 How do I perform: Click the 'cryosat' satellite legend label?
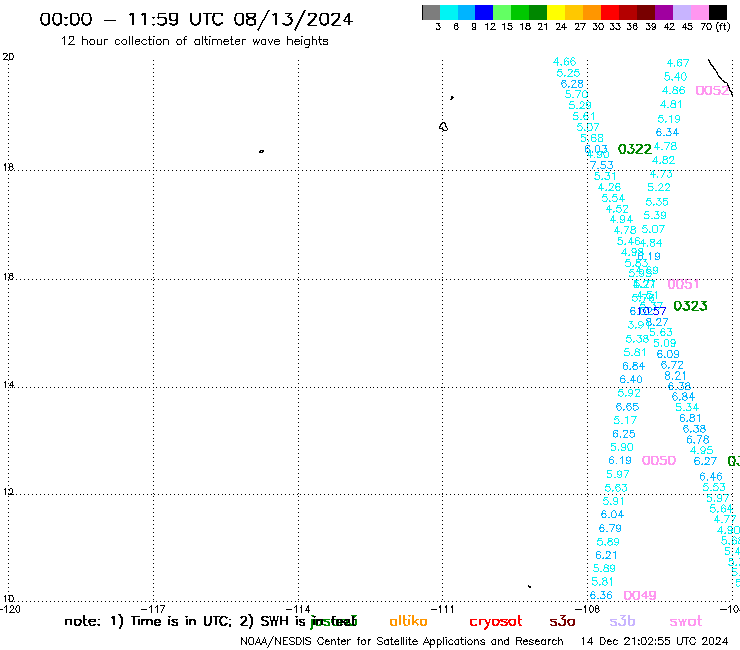point(496,622)
